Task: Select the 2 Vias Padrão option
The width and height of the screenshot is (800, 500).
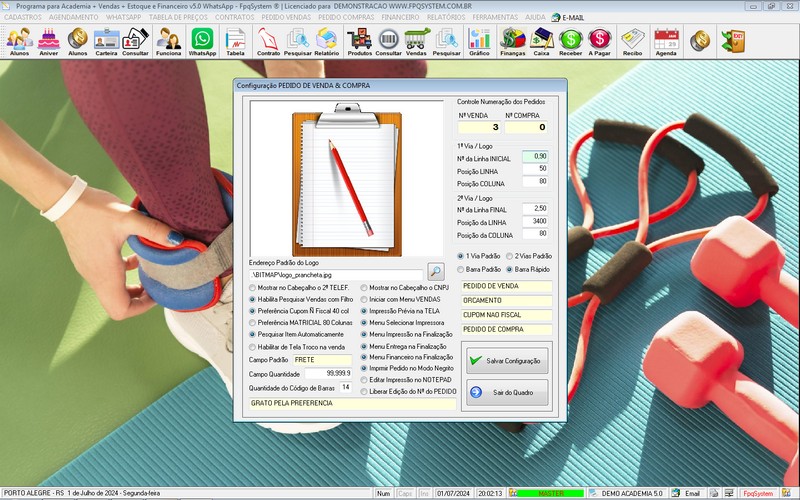Action: pos(510,256)
